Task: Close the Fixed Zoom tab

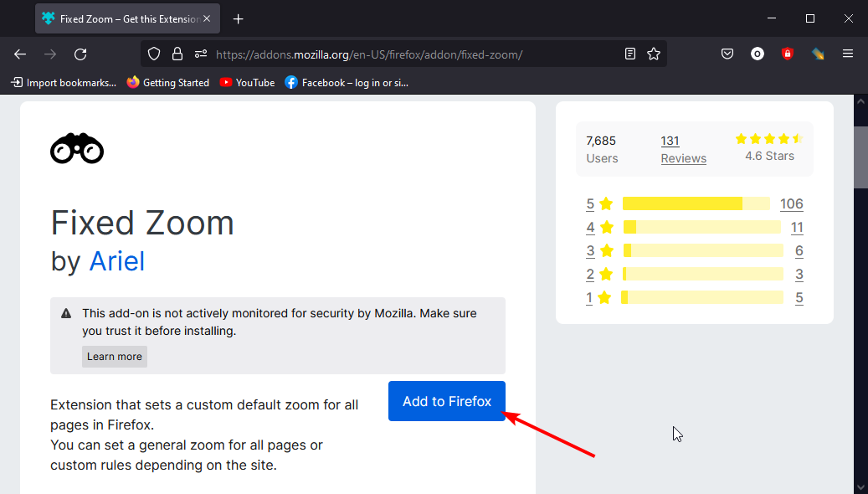Action: 207,18
